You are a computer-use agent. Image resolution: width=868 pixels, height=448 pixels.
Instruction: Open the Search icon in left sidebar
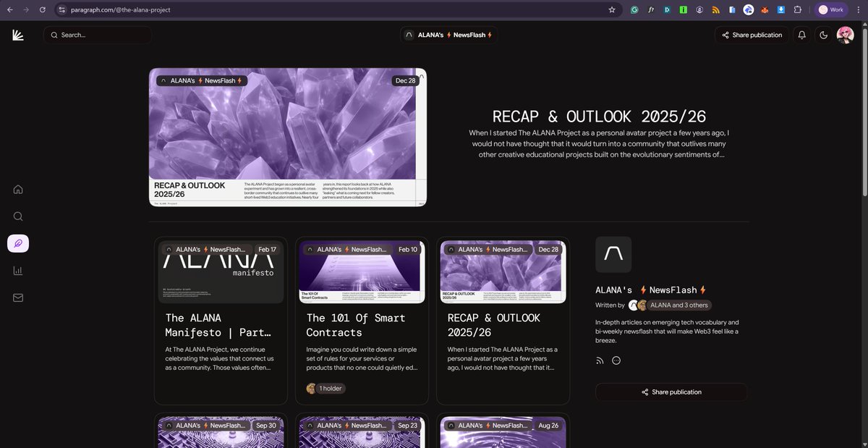coord(18,216)
